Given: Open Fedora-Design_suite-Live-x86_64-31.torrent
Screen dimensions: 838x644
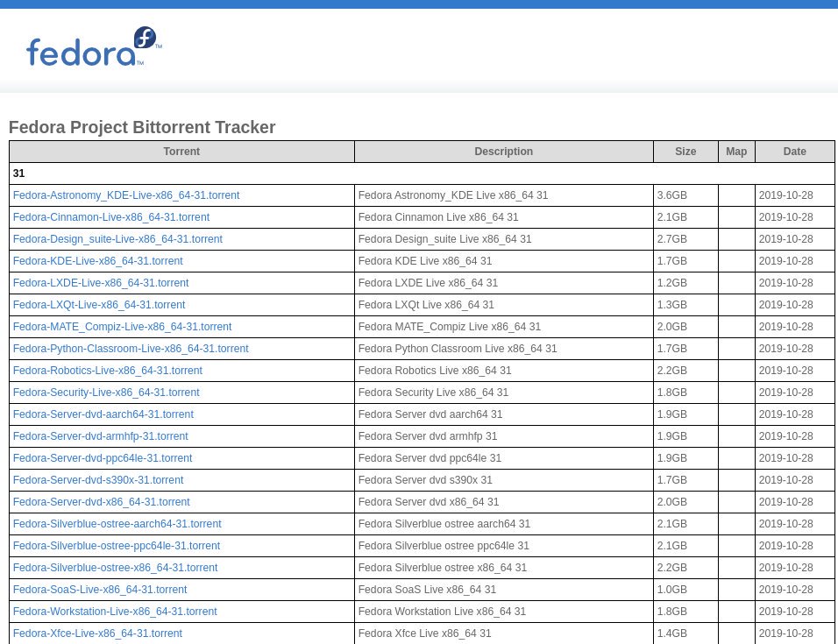Looking at the screenshot, I should click(x=117, y=239).
